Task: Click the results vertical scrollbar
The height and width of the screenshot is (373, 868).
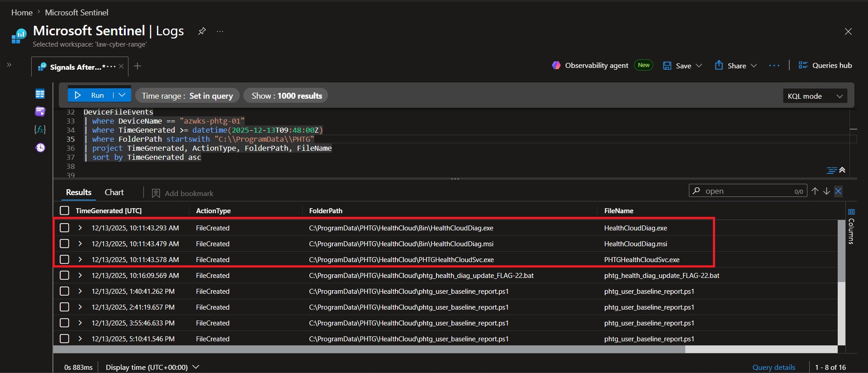Action: point(841,251)
